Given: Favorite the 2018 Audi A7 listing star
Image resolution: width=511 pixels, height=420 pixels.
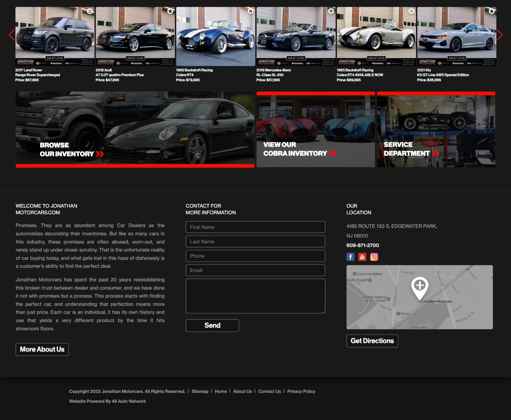Looking at the screenshot, I should pyautogui.click(x=170, y=11).
